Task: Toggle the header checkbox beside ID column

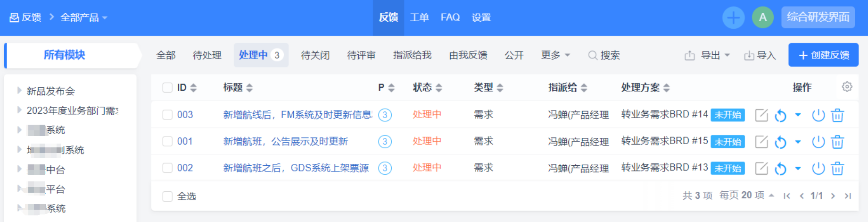Action: [x=167, y=88]
